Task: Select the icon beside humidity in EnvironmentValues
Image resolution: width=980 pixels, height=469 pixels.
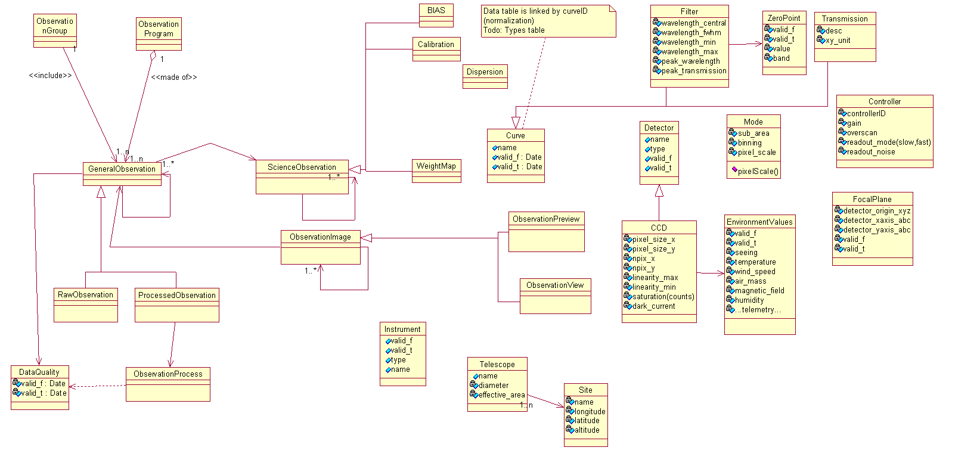Action: (730, 300)
